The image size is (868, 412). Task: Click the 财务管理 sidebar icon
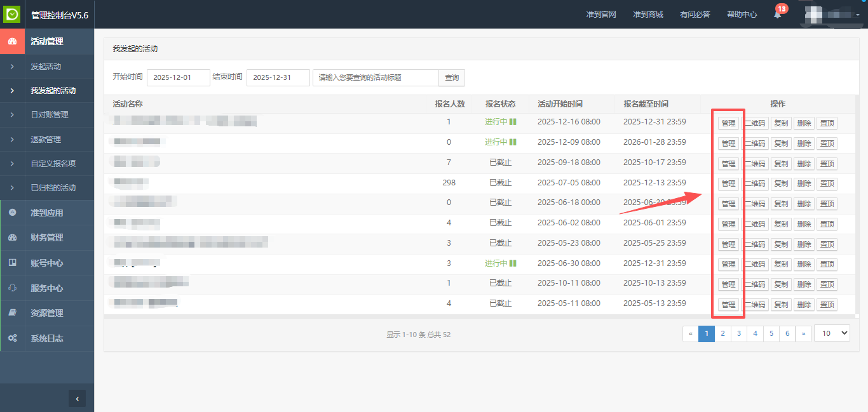coord(12,237)
